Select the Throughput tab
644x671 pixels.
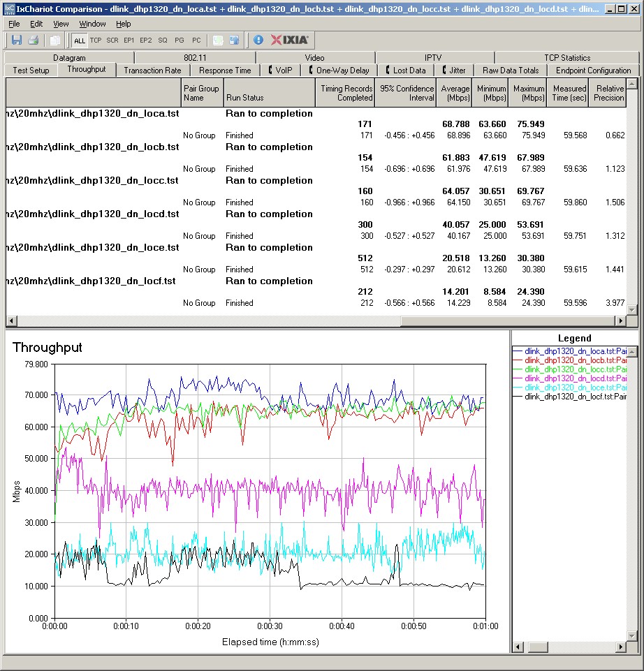click(87, 69)
